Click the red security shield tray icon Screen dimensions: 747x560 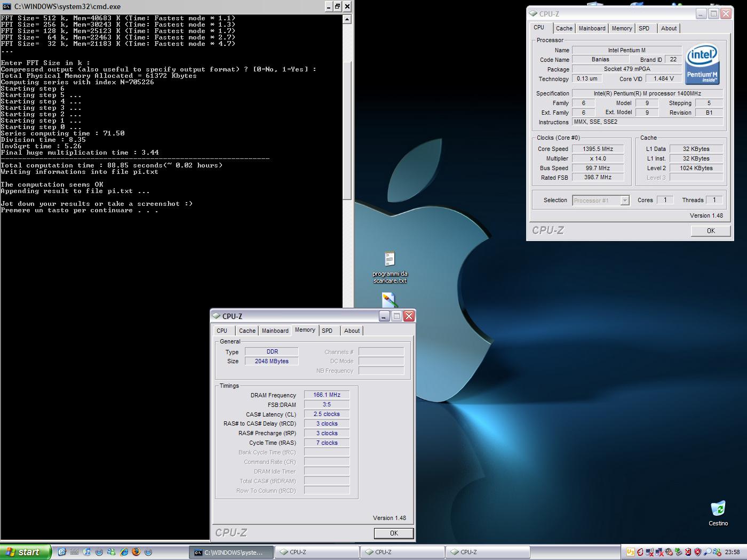click(697, 552)
